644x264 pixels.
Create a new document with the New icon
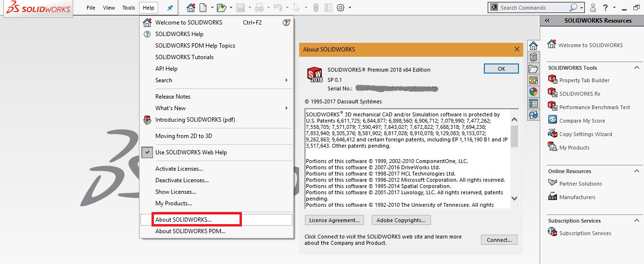tap(203, 8)
